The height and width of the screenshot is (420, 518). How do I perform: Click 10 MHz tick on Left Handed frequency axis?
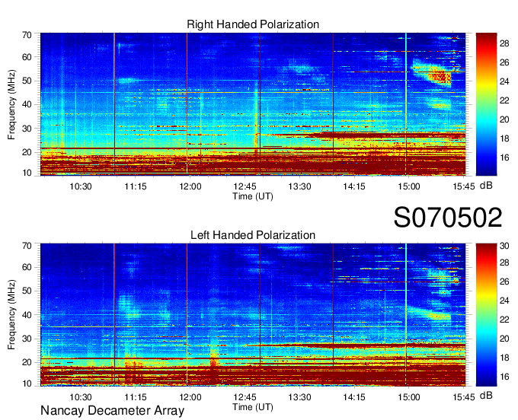[x=27, y=383]
